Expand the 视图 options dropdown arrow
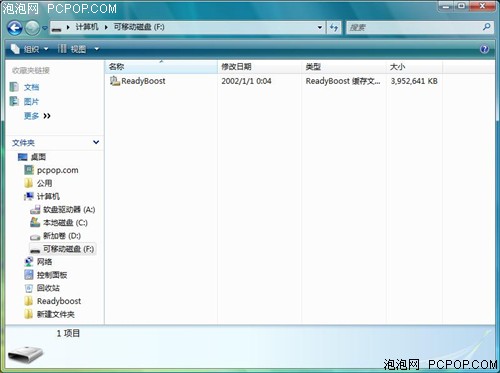 click(97, 49)
